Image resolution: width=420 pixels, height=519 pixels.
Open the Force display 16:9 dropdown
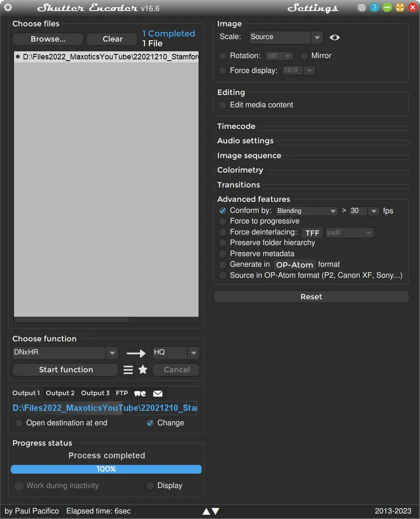click(298, 70)
